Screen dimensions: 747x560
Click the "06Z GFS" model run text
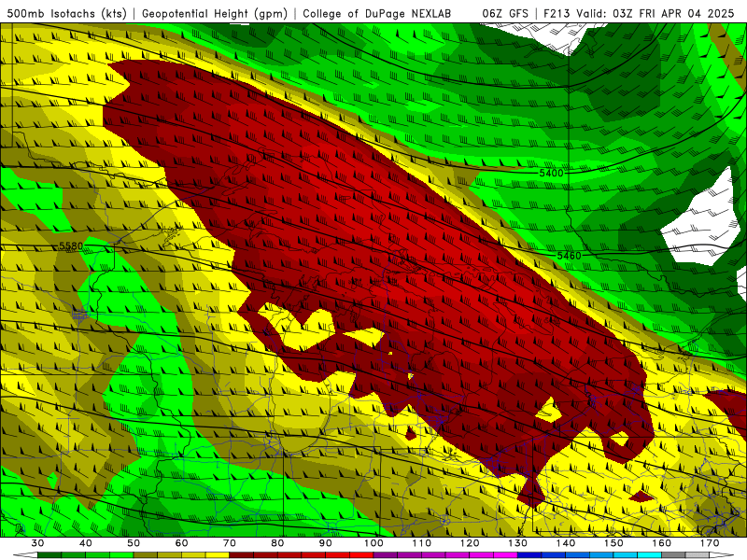tap(505, 13)
